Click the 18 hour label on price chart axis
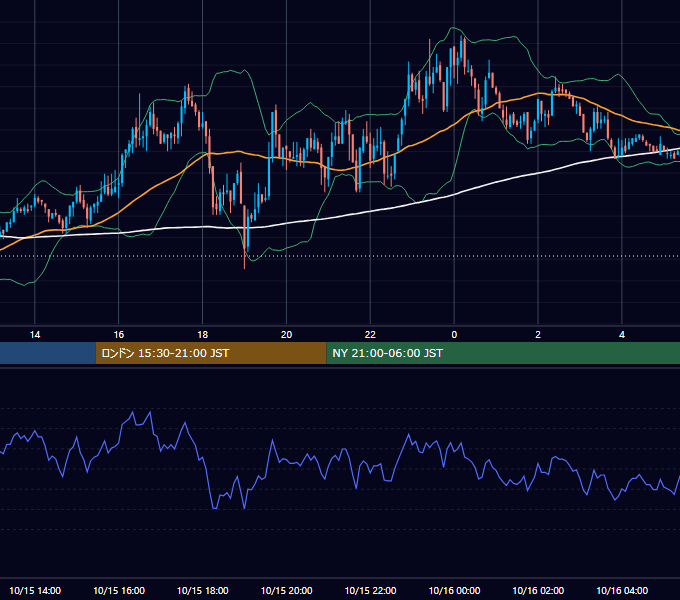 pyautogui.click(x=203, y=335)
